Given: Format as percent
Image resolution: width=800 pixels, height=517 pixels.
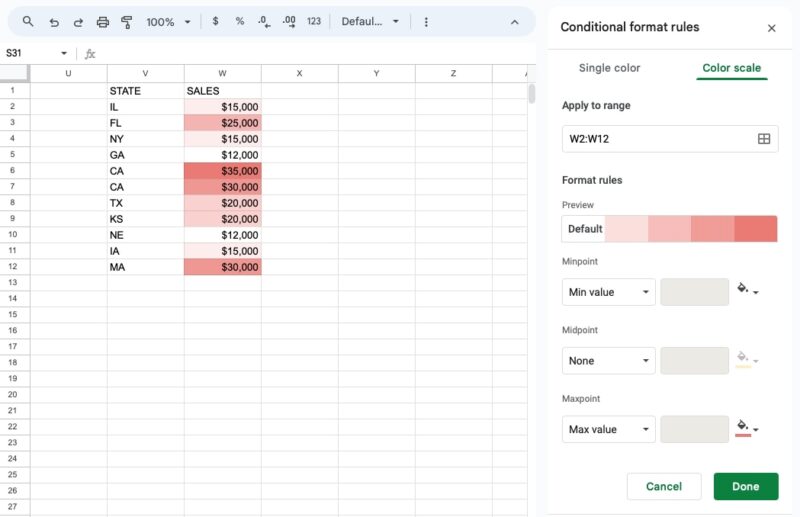Looking at the screenshot, I should click(239, 21).
